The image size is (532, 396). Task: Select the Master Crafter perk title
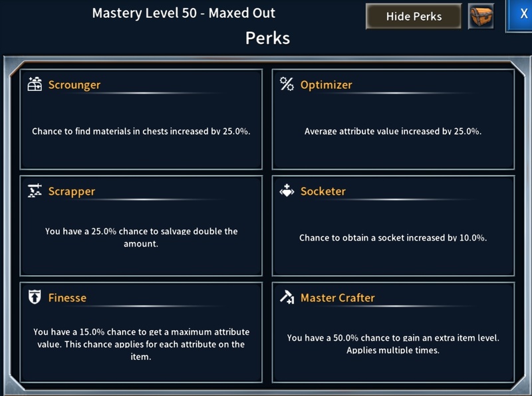(x=337, y=298)
